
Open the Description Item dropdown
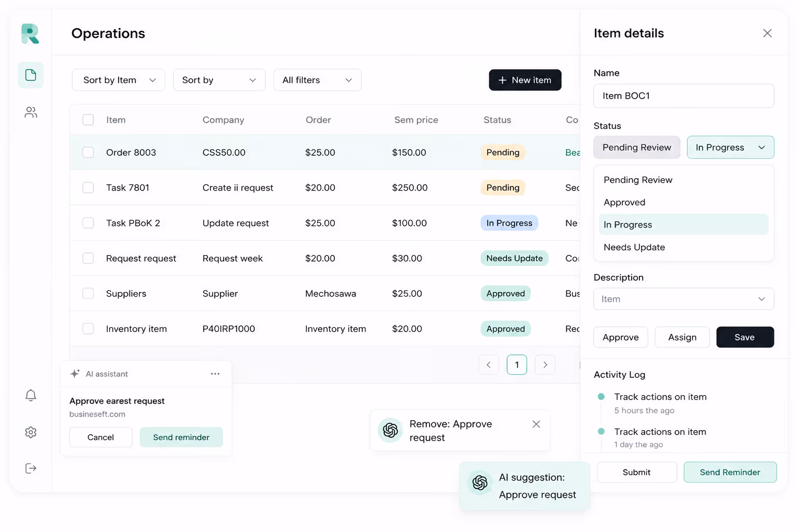tap(684, 299)
